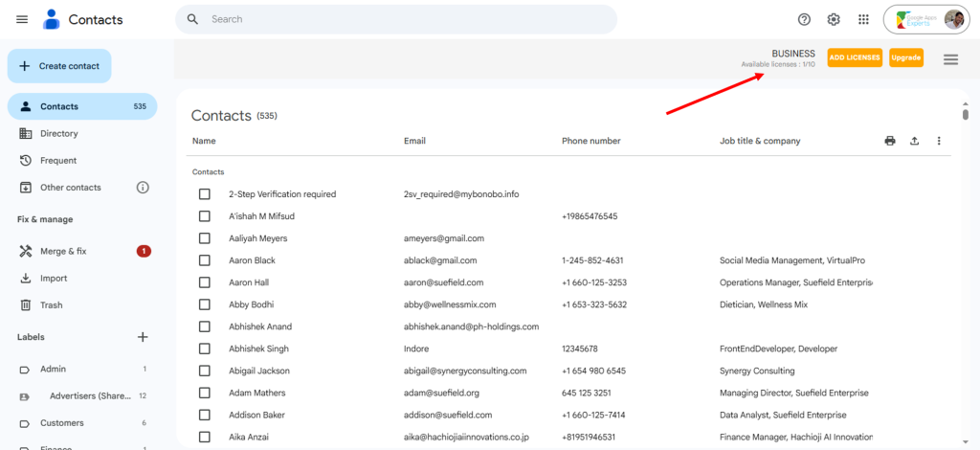Open the main hamburger menu
Image resolution: width=980 pixels, height=450 pixels.
pos(22,20)
